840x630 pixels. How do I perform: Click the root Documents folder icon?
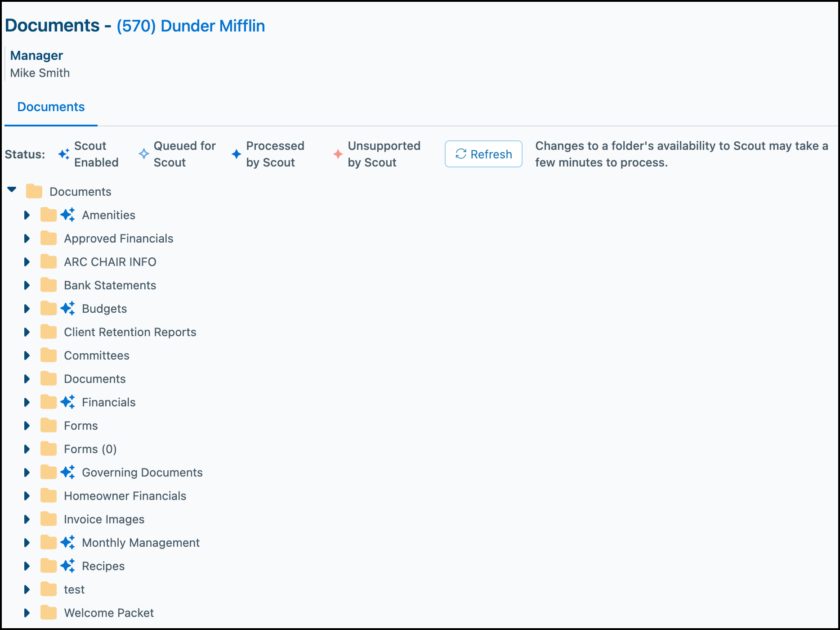34,191
